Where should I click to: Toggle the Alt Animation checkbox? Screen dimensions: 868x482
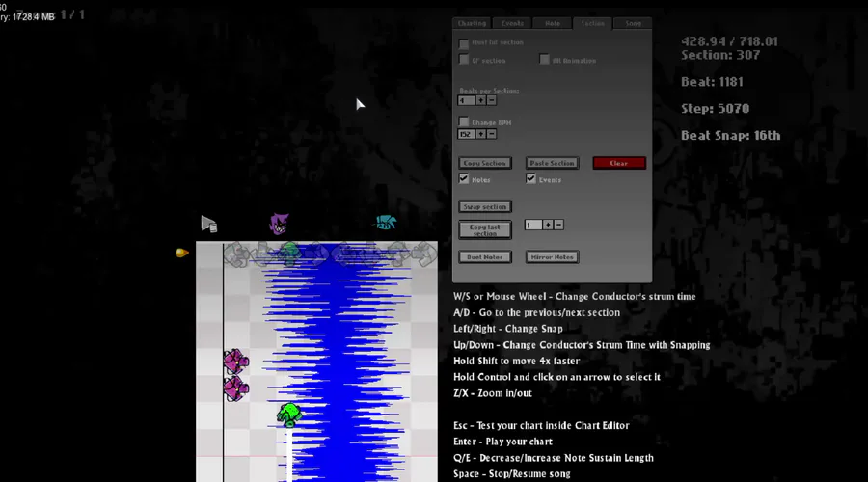click(x=544, y=60)
